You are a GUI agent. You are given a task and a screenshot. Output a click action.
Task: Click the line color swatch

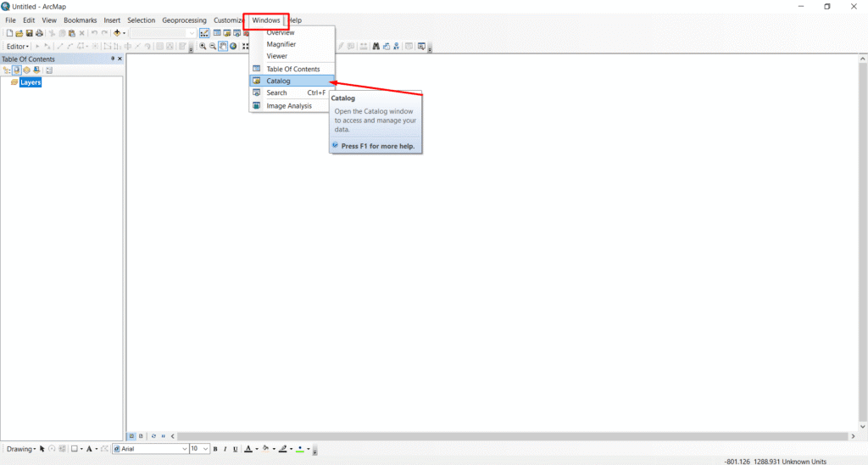point(283,449)
